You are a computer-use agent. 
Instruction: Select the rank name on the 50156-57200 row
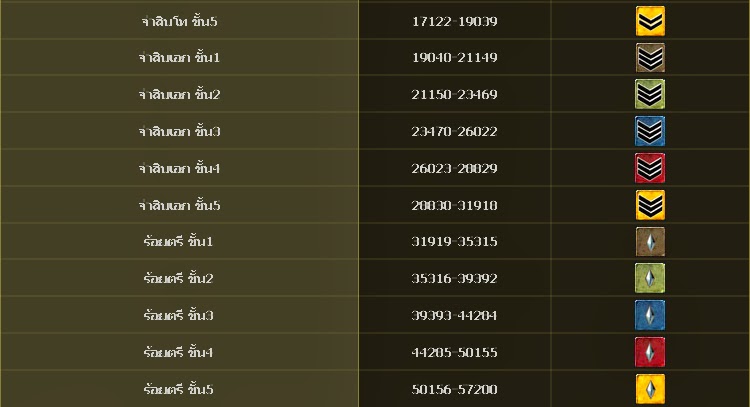pyautogui.click(x=178, y=389)
